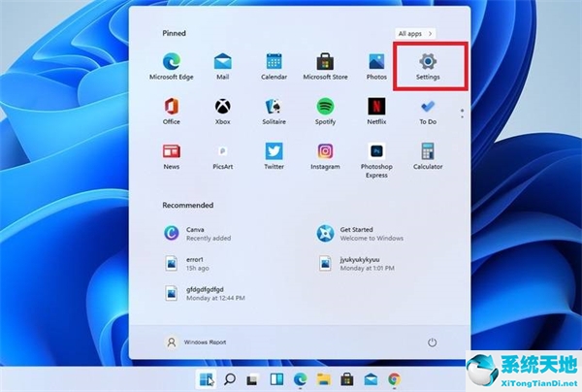Viewport: 582px width, 392px height.
Task: Open Microsoft Store on the taskbar
Action: click(x=347, y=379)
